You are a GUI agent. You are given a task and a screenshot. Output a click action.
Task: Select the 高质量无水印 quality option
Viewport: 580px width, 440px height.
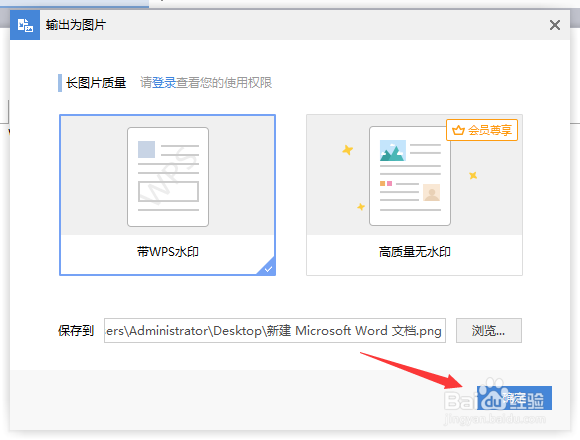[x=414, y=195]
